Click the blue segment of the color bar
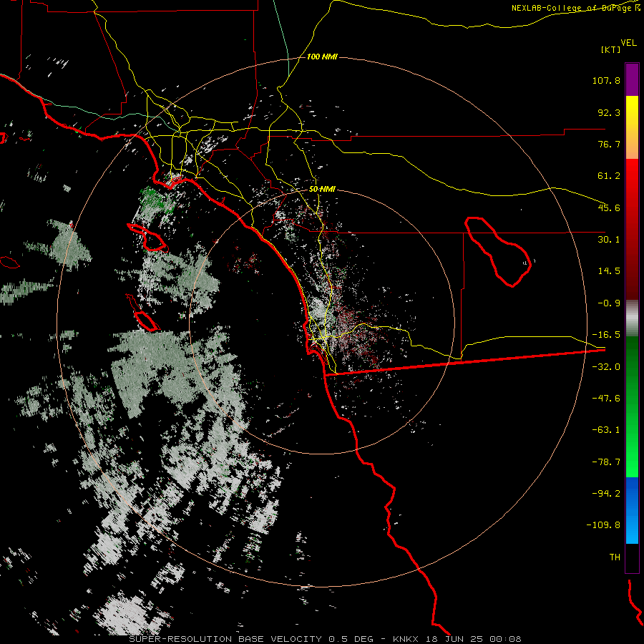This screenshot has height=644, width=644. [632, 510]
